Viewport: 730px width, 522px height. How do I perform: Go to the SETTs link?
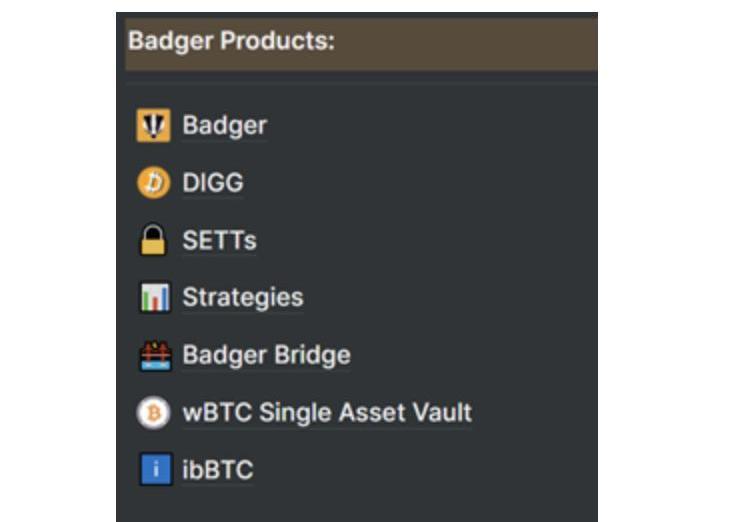click(219, 240)
